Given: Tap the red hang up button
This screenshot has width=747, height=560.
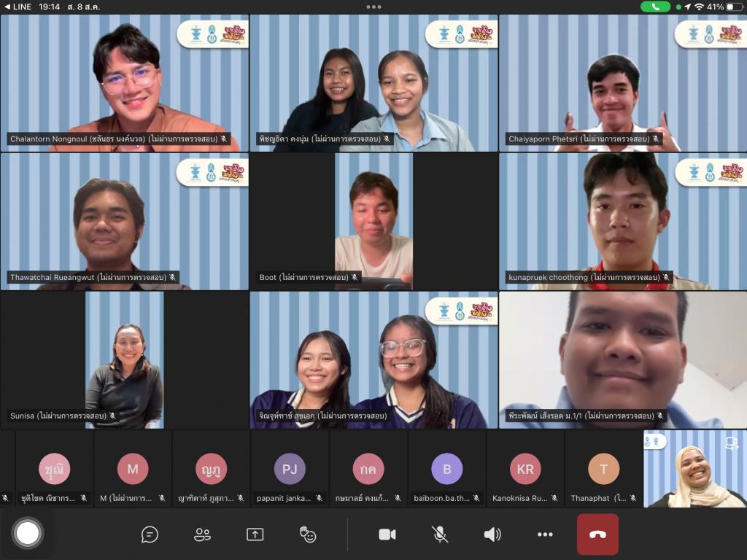Looking at the screenshot, I should tap(597, 534).
